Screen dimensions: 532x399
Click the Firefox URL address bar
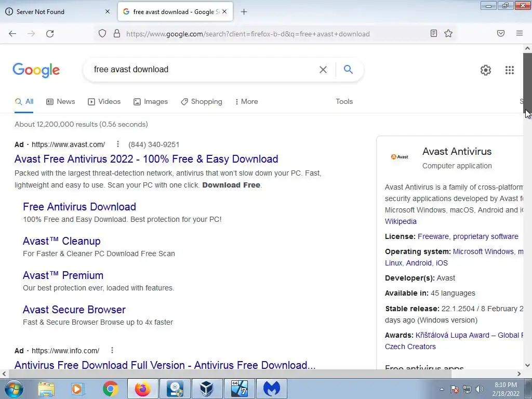[275, 34]
